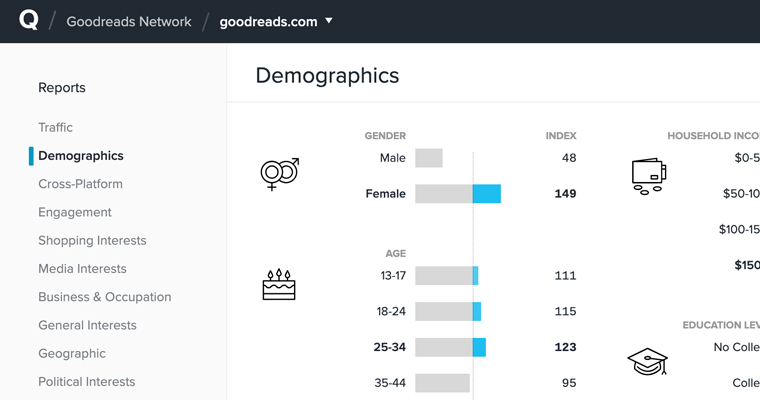Click the Reports sidebar heading
The image size is (760, 400).
click(62, 88)
